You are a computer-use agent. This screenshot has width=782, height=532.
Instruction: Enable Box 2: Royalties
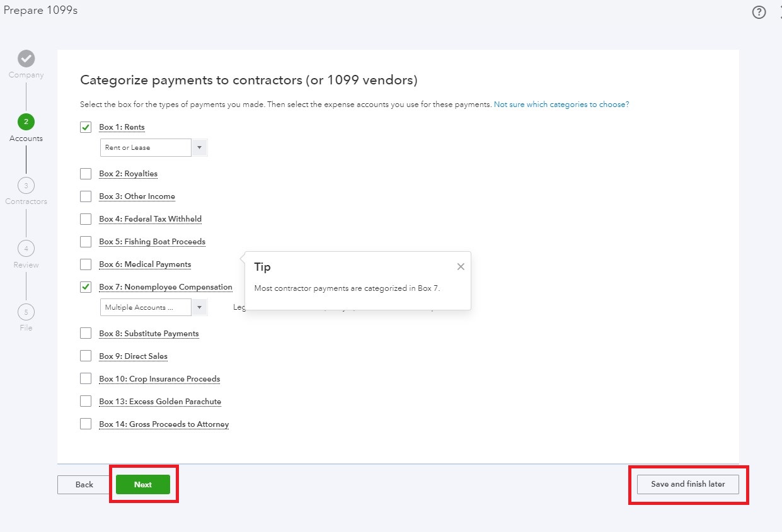[86, 173]
